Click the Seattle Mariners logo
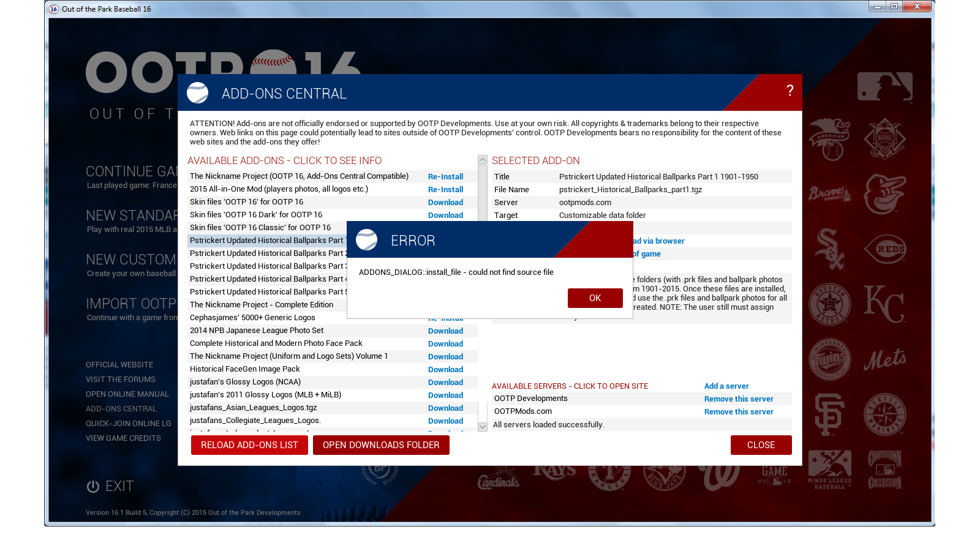 coord(884,414)
